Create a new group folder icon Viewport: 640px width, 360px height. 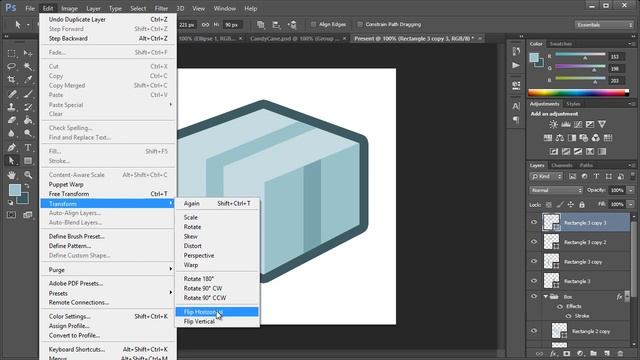tap(593, 353)
